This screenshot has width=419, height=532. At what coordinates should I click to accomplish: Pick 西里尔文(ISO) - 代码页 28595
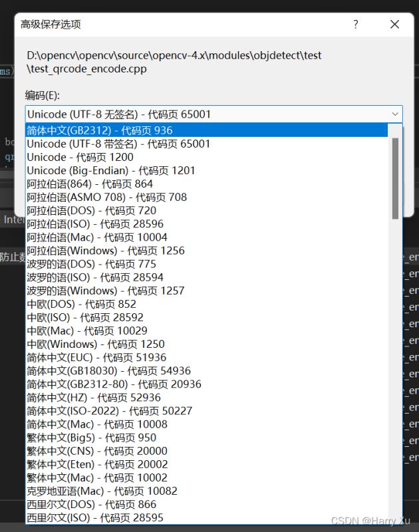(x=95, y=517)
